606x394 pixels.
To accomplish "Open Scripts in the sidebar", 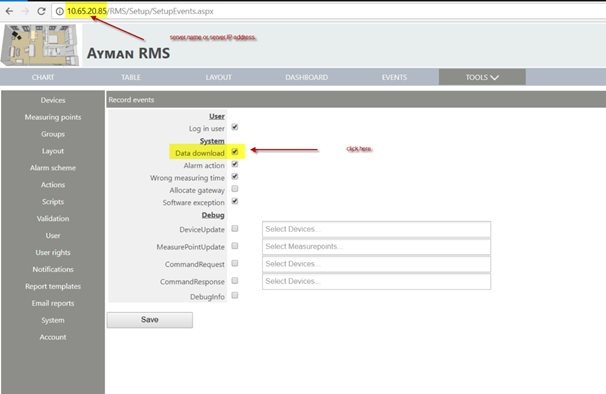I will [53, 202].
